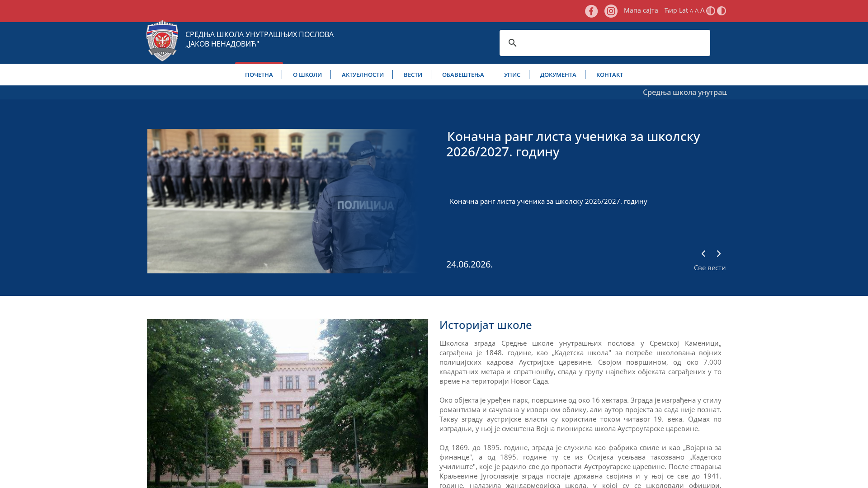868x488 pixels.
Task: Open the ПОЧЕТНА menu item
Action: tap(259, 75)
